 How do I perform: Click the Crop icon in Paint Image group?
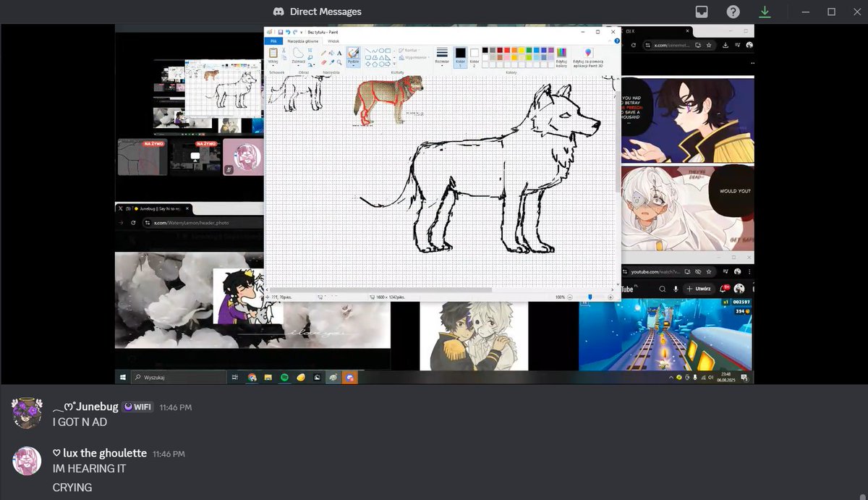310,49
